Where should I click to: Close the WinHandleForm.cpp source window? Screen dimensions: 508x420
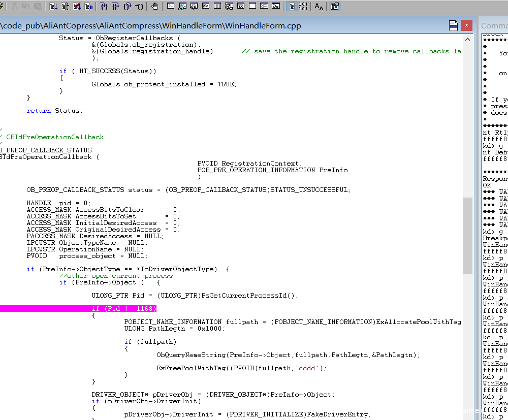[466, 25]
